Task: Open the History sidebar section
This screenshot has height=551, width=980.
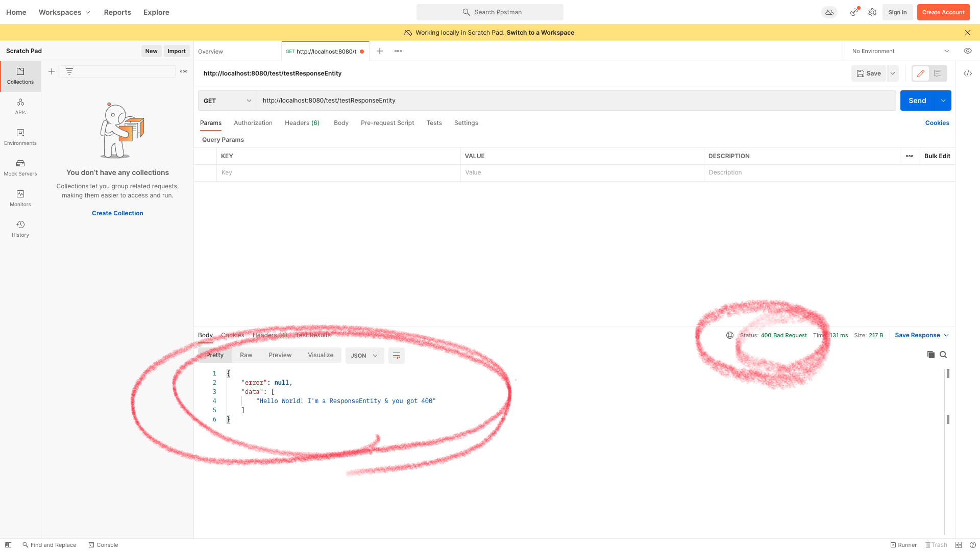Action: pyautogui.click(x=20, y=229)
